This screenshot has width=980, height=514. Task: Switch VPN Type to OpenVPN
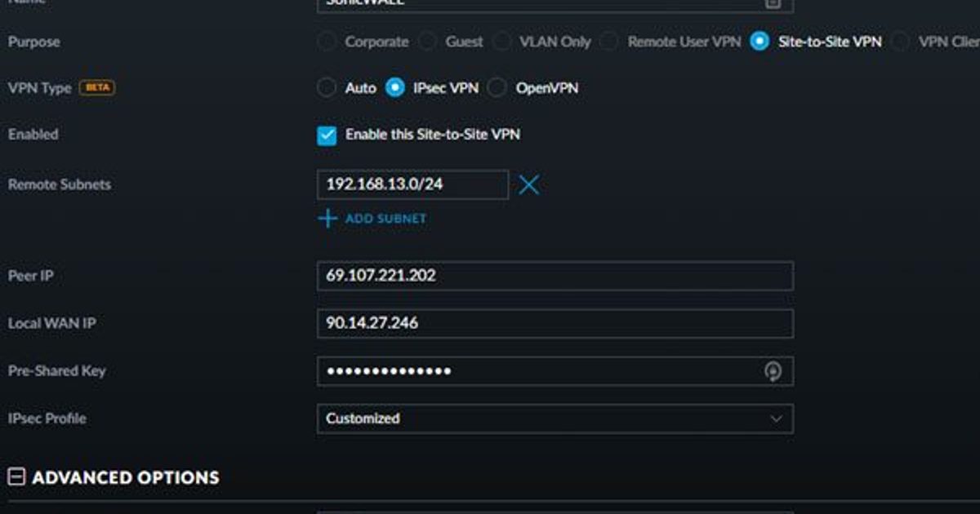497,88
